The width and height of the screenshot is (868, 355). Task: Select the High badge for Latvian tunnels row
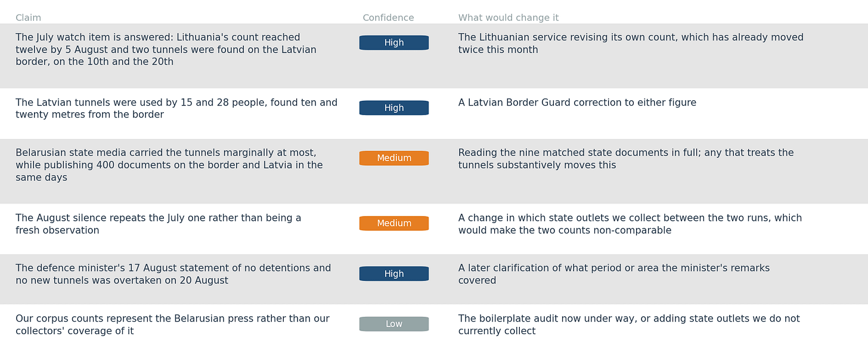coord(394,108)
